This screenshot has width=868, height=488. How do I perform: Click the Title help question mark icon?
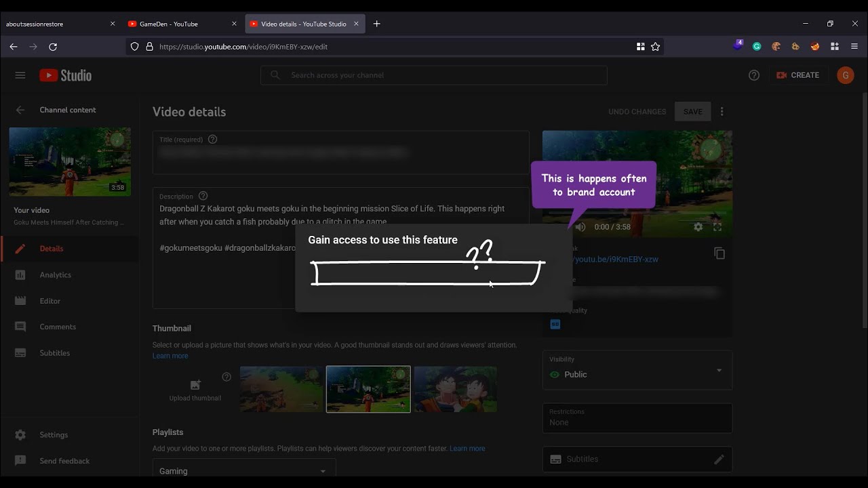point(212,140)
